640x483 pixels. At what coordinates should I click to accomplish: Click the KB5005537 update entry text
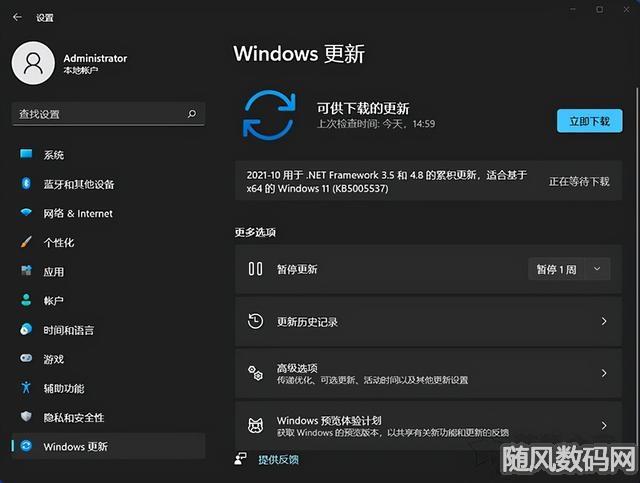387,181
